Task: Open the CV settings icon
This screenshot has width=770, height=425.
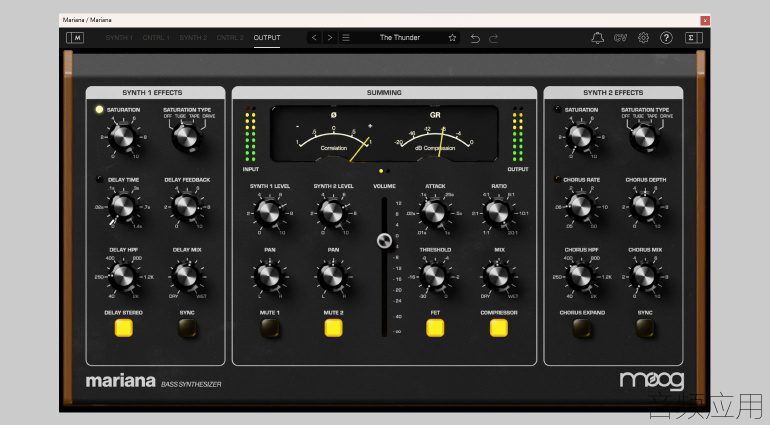Action: point(620,38)
